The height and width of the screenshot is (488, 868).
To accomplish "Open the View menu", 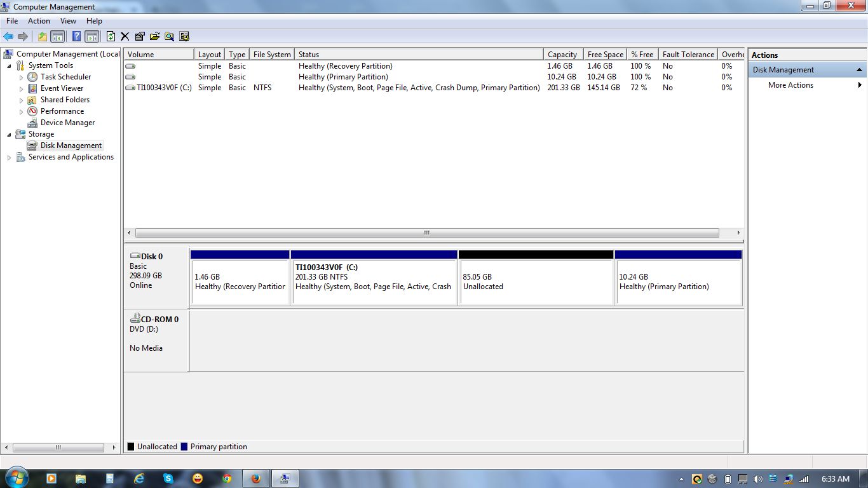I will [68, 21].
